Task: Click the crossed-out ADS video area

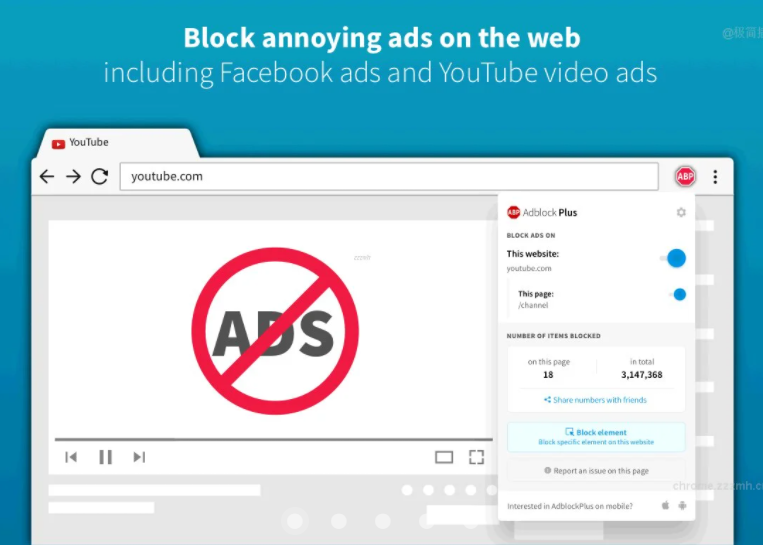Action: click(275, 331)
